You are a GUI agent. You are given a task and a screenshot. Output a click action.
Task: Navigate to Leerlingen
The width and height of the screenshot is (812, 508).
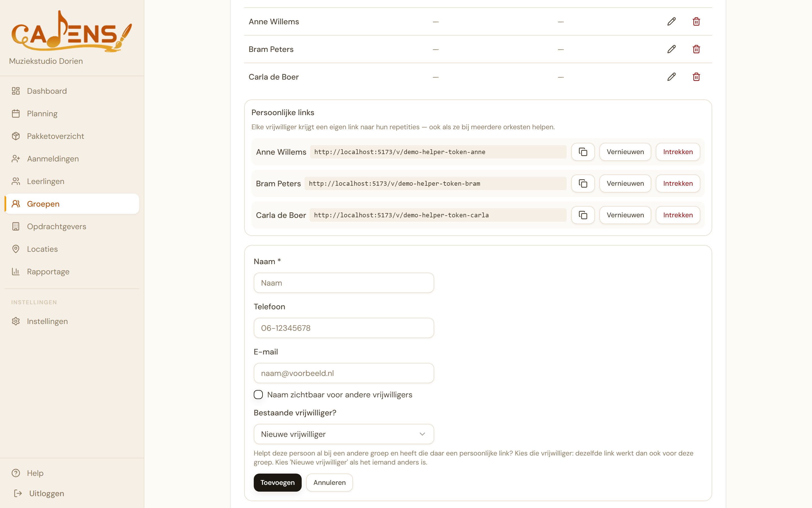click(x=72, y=181)
